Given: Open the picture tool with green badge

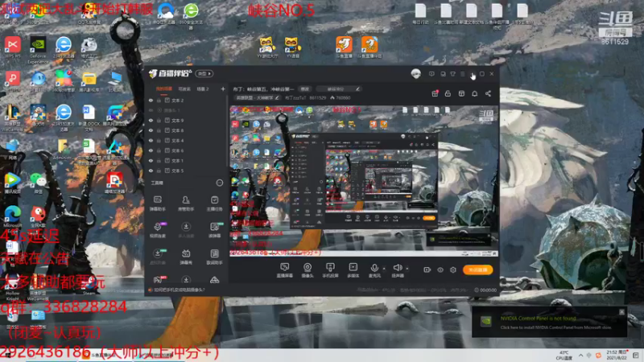Looking at the screenshot, I should point(214,230).
